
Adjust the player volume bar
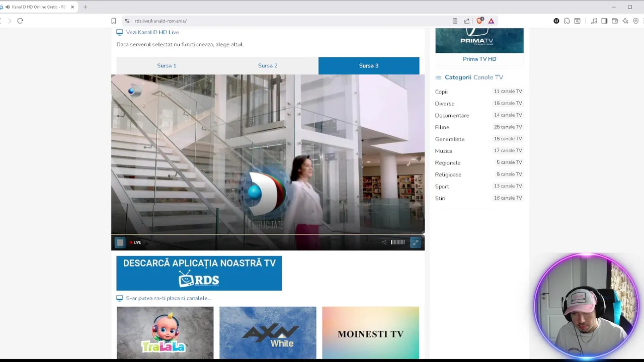tap(397, 242)
